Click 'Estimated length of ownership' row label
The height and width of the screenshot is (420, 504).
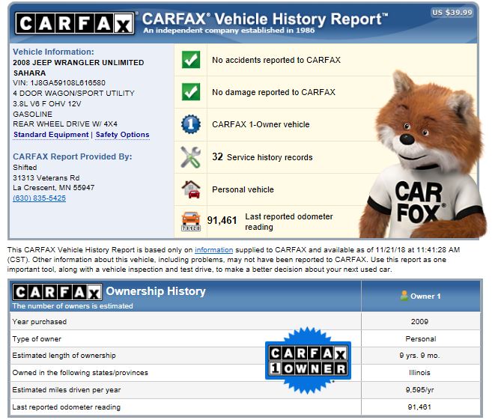[64, 356]
